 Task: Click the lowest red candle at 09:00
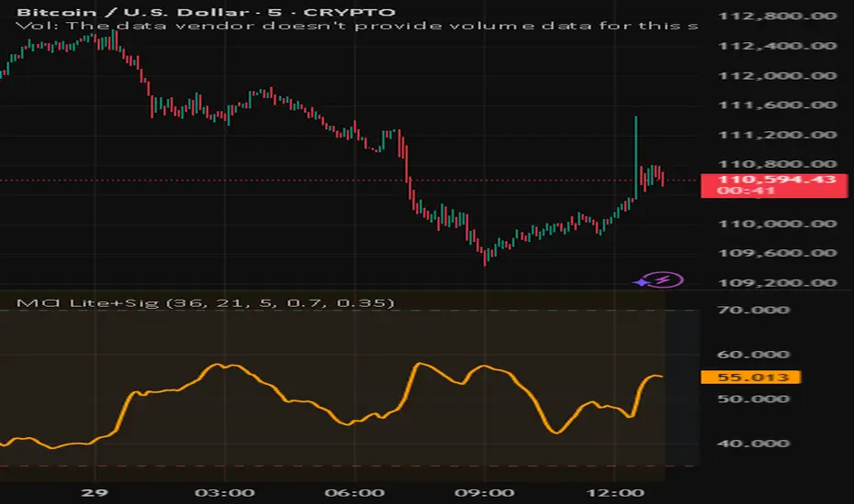coord(485,257)
